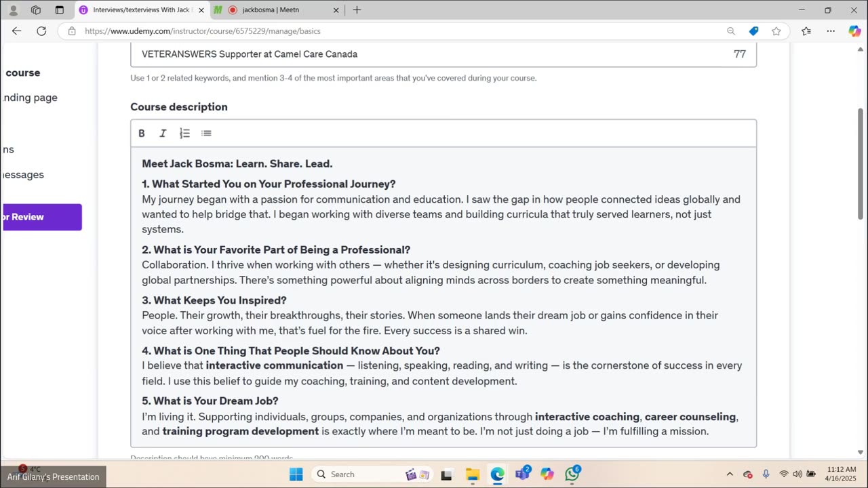The image size is (868, 488).
Task: Click the microphone icon in system tray
Action: 766,474
